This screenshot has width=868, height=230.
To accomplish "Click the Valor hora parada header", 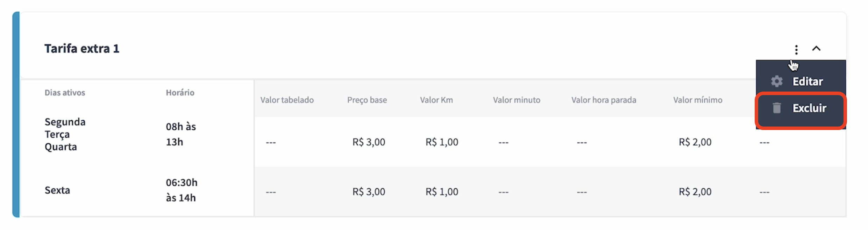I will click(604, 100).
